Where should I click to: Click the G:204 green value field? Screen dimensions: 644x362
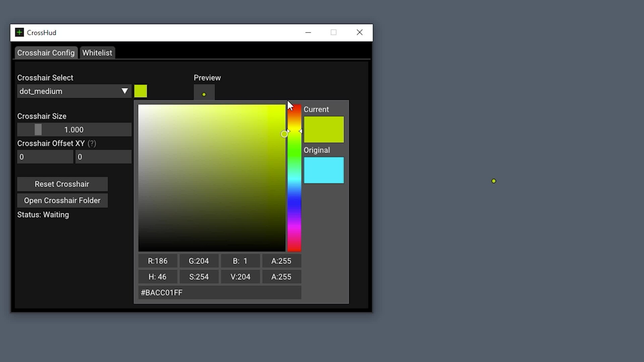pyautogui.click(x=199, y=261)
